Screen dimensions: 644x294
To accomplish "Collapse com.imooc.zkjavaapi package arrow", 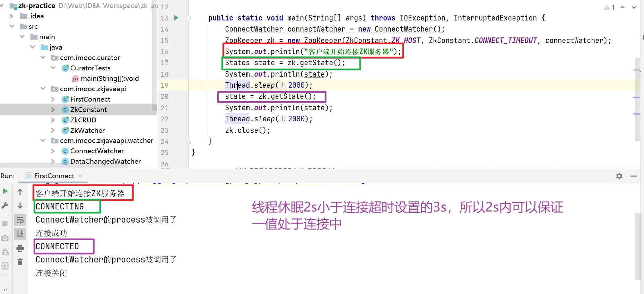I will tap(43, 89).
